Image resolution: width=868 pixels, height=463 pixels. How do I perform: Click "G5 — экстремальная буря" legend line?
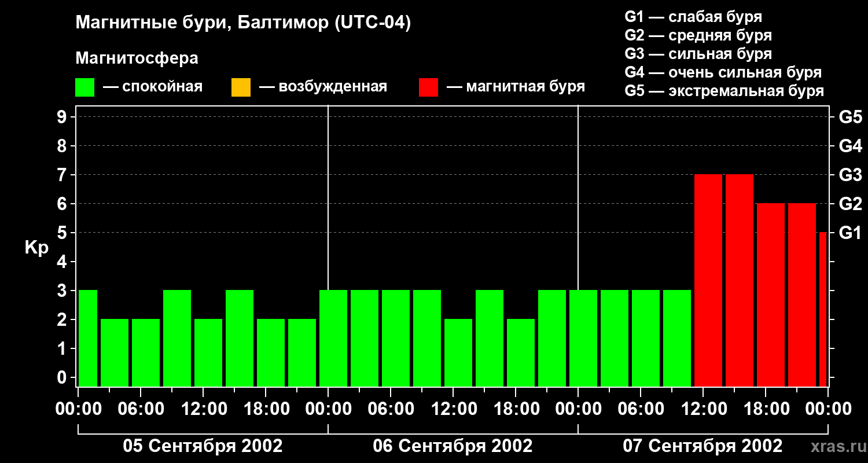(x=724, y=91)
